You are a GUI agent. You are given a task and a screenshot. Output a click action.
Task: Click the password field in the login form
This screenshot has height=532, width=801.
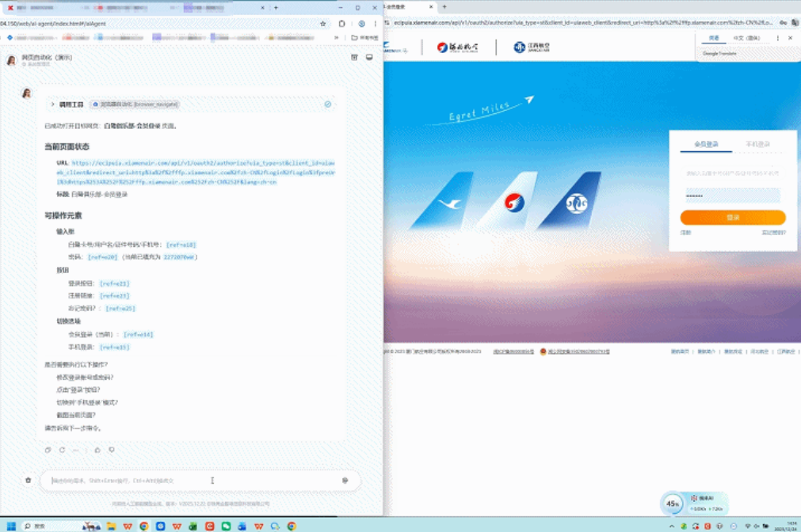point(732,196)
